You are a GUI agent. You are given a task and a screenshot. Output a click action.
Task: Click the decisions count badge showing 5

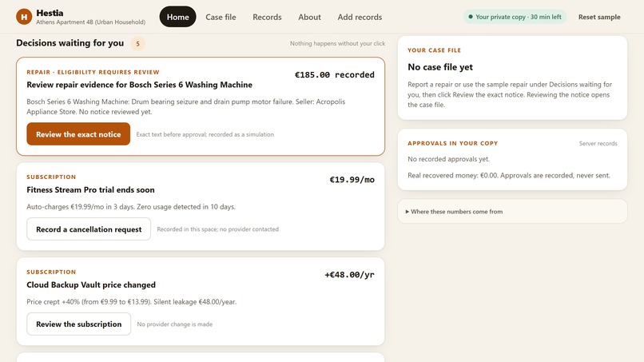137,44
